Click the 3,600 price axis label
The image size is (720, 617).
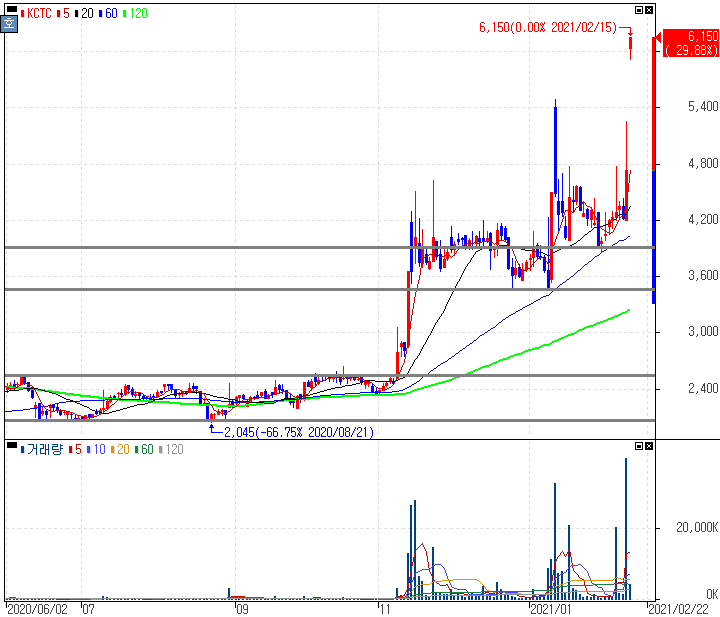tap(703, 275)
